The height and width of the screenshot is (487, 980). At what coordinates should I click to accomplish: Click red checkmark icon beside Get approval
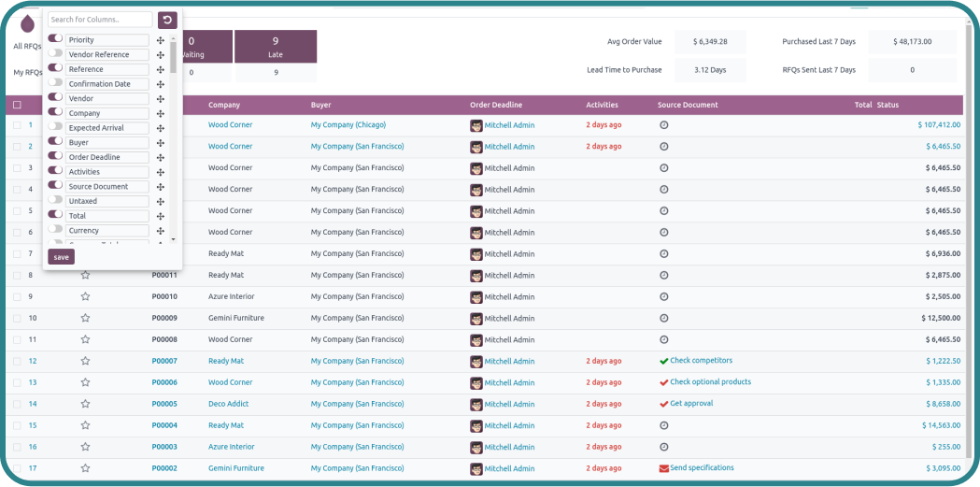[x=663, y=404]
